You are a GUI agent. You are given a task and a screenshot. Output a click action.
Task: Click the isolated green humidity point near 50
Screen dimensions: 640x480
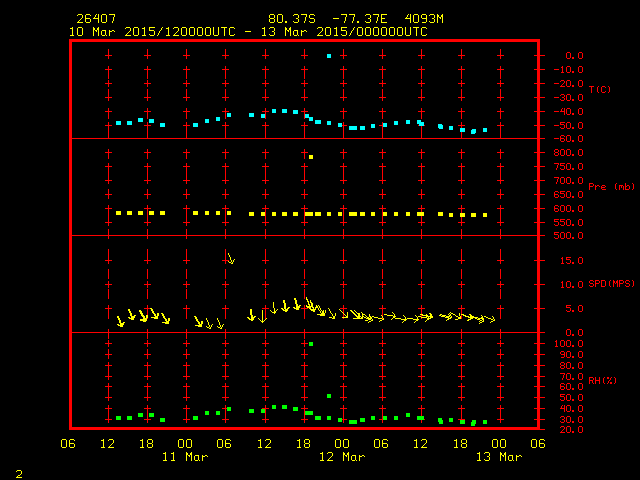pos(329,396)
